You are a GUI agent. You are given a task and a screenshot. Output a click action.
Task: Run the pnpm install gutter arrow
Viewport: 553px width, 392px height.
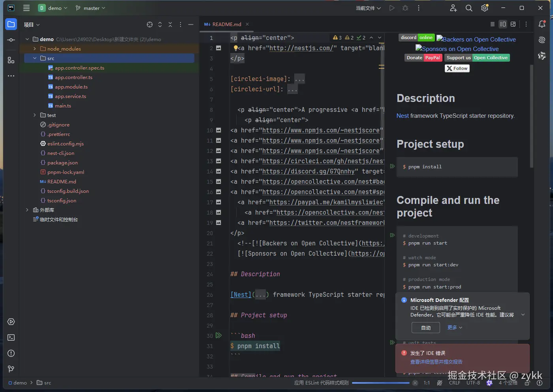218,335
